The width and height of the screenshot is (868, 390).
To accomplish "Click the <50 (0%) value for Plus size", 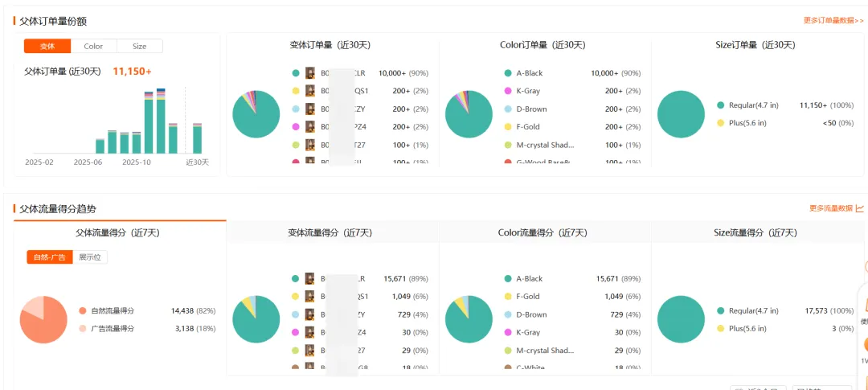I will point(838,123).
